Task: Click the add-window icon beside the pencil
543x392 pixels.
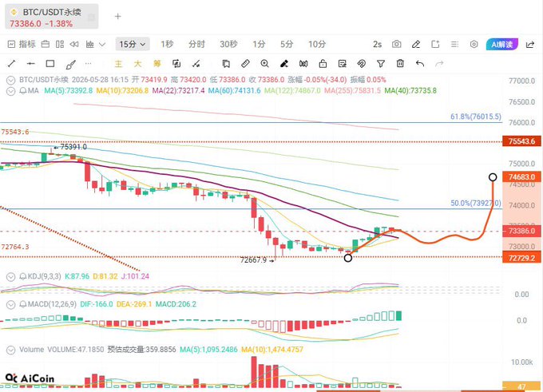Action: [435, 45]
